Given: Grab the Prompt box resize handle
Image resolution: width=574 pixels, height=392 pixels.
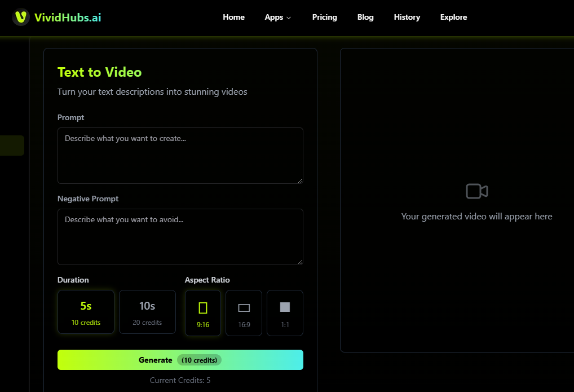Looking at the screenshot, I should click(x=300, y=180).
